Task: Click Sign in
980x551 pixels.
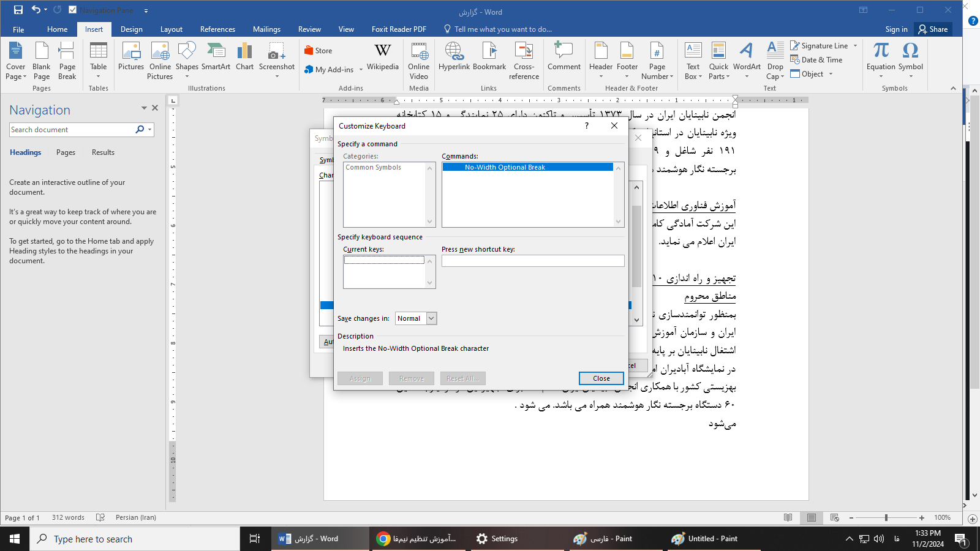Action: (896, 29)
